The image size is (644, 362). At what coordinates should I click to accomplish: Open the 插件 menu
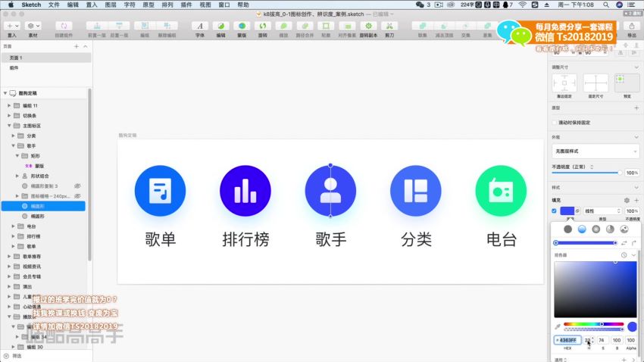click(x=186, y=5)
